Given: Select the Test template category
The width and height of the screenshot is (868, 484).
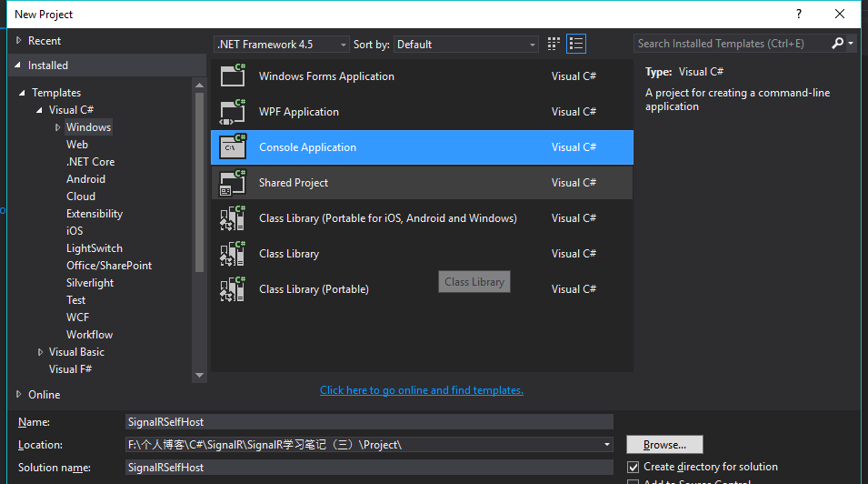Looking at the screenshot, I should (x=75, y=300).
